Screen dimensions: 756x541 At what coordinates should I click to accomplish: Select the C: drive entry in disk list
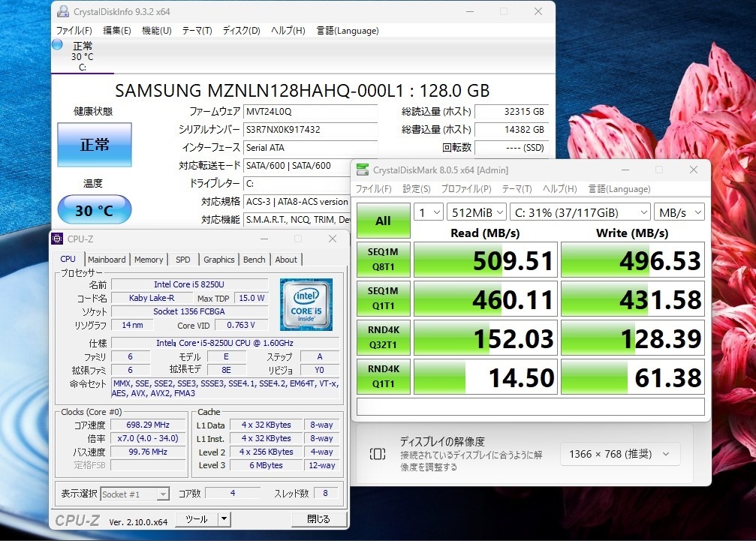(x=83, y=56)
